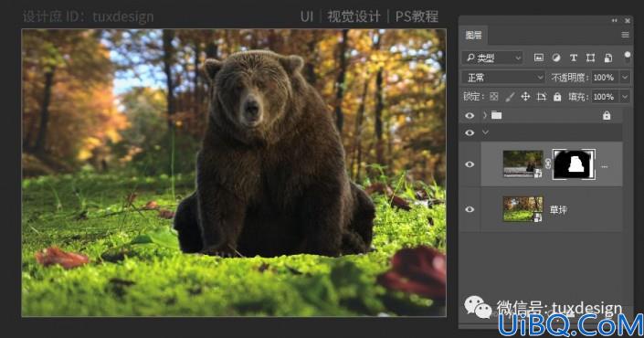Hide the expanded group layer
The width and height of the screenshot is (644, 338).
tap(470, 132)
